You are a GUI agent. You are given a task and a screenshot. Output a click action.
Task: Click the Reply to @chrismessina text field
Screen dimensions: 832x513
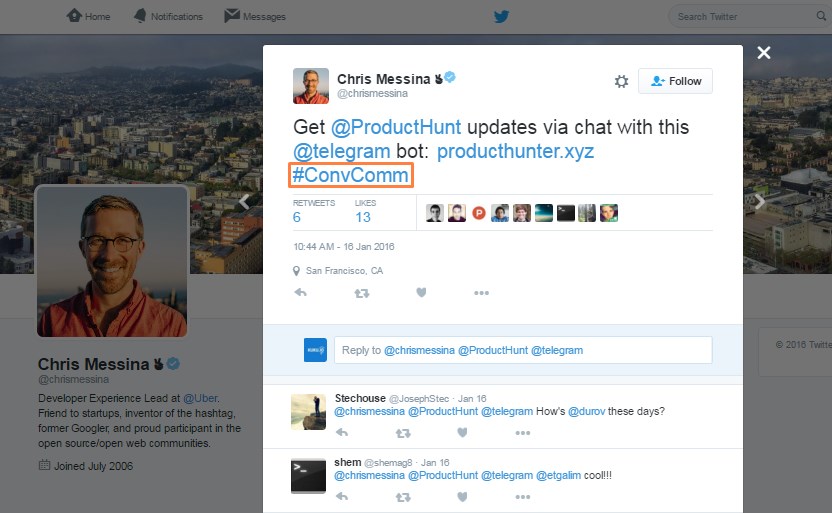coord(522,350)
